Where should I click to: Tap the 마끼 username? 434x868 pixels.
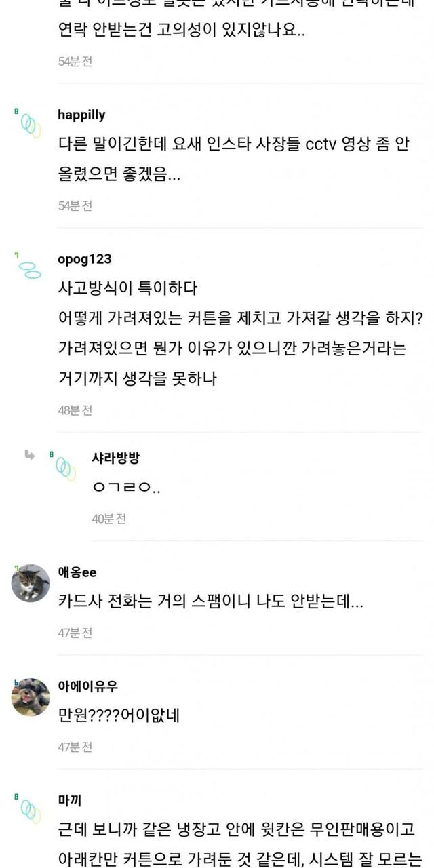tap(70, 800)
